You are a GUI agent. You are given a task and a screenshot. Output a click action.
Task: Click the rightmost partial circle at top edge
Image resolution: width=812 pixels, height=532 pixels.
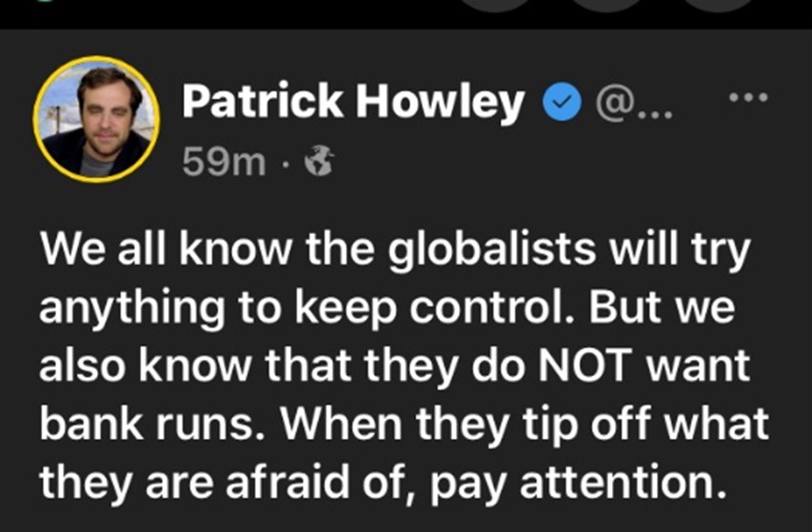coord(718,5)
